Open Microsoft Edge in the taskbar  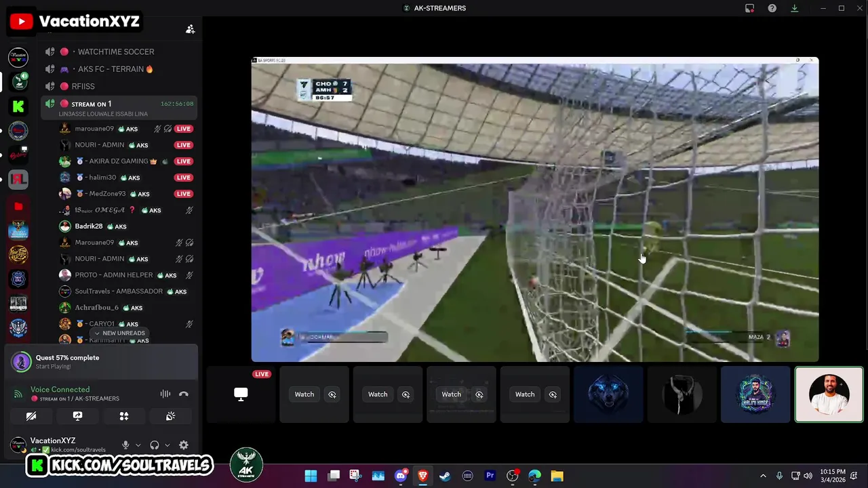click(x=534, y=476)
